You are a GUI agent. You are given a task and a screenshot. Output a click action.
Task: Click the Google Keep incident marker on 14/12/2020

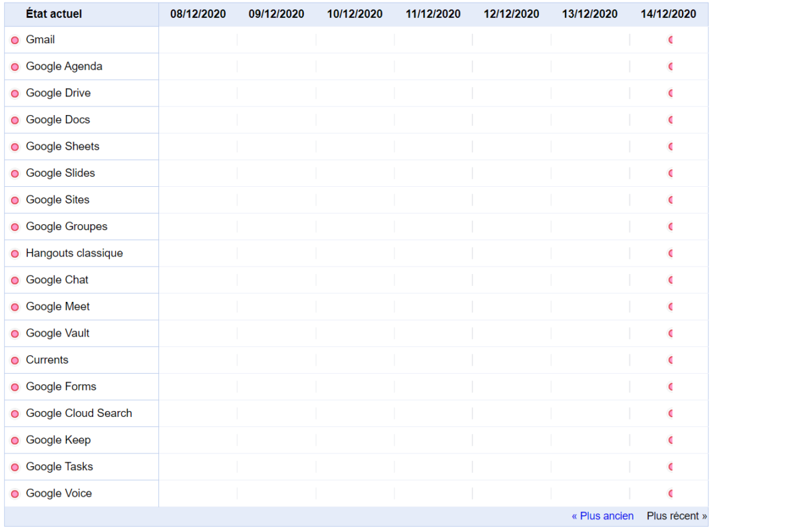pos(671,440)
